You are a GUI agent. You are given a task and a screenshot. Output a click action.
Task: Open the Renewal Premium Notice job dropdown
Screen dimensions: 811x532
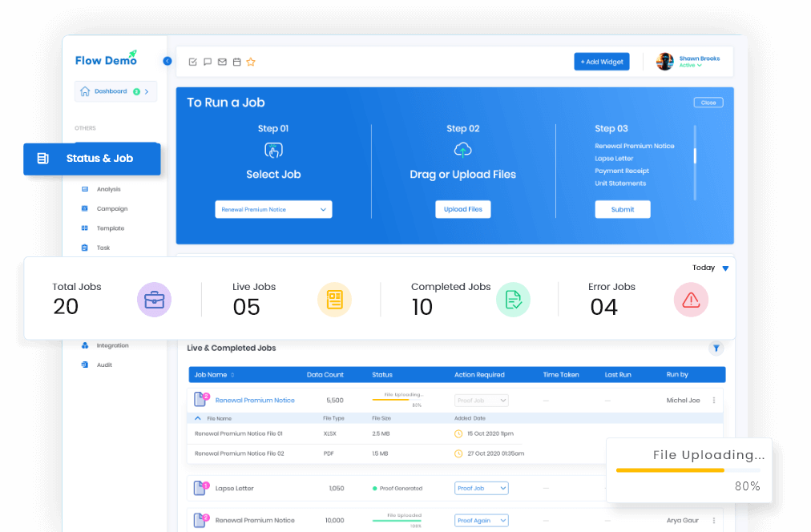272,209
